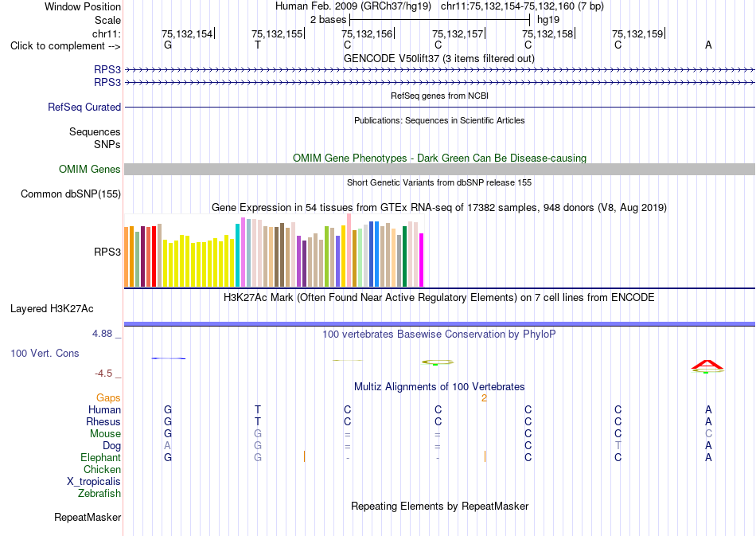Click RPS3 label beside GTEx bar chart
The image size is (756, 536).
[107, 252]
